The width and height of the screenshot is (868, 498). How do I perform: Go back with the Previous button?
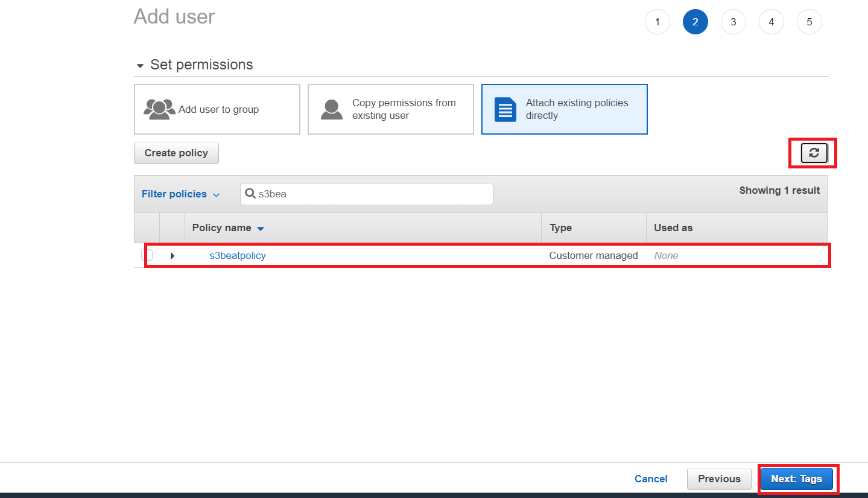click(x=719, y=479)
